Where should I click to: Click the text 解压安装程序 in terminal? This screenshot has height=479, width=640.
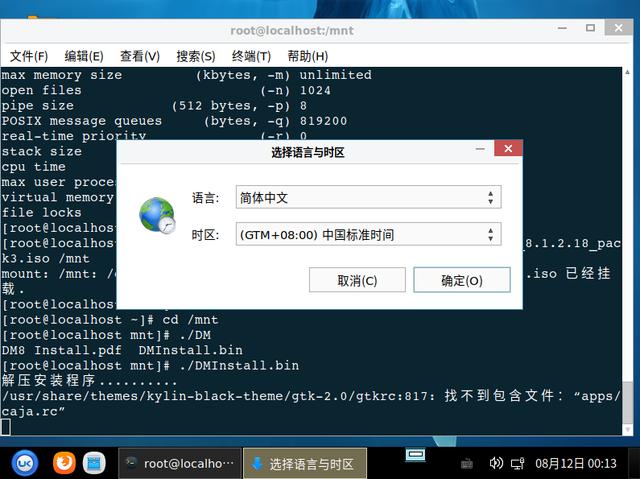(x=49, y=381)
